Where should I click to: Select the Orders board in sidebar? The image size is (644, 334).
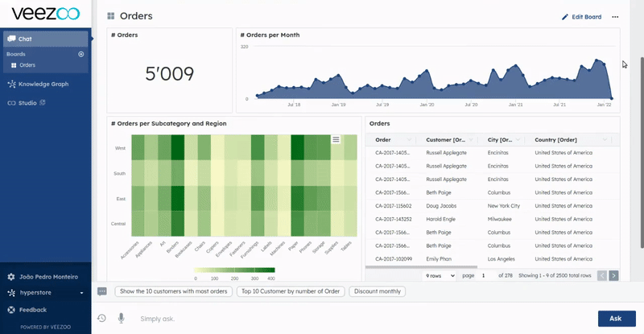point(27,65)
